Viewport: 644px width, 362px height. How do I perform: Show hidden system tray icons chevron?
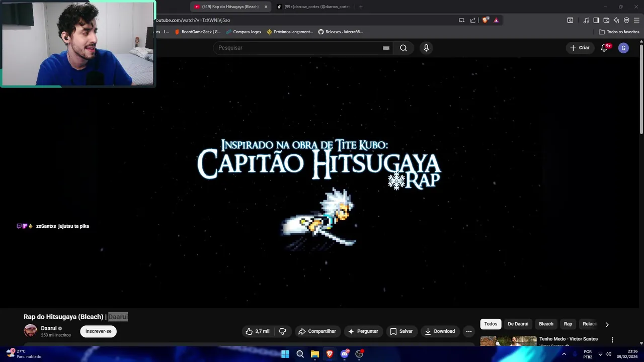click(x=564, y=354)
